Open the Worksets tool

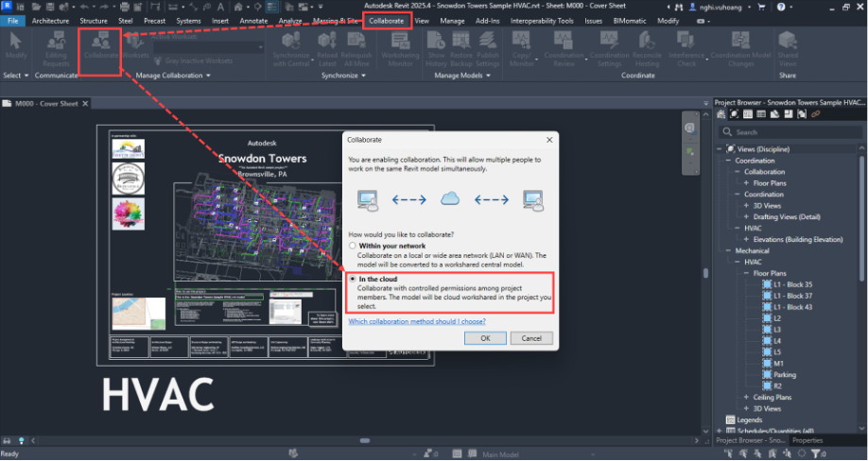point(135,46)
